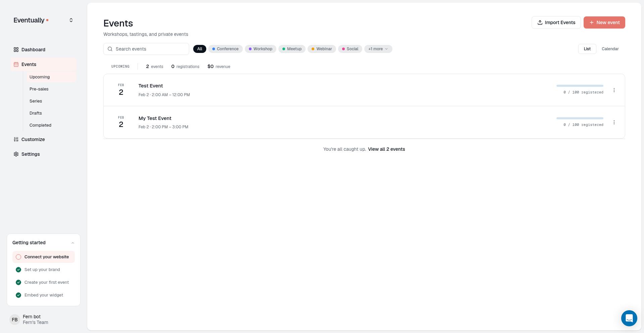Screen dimensions: 644x333
Task: Open the workspace switcher chevrons
Action: [x=71, y=20]
